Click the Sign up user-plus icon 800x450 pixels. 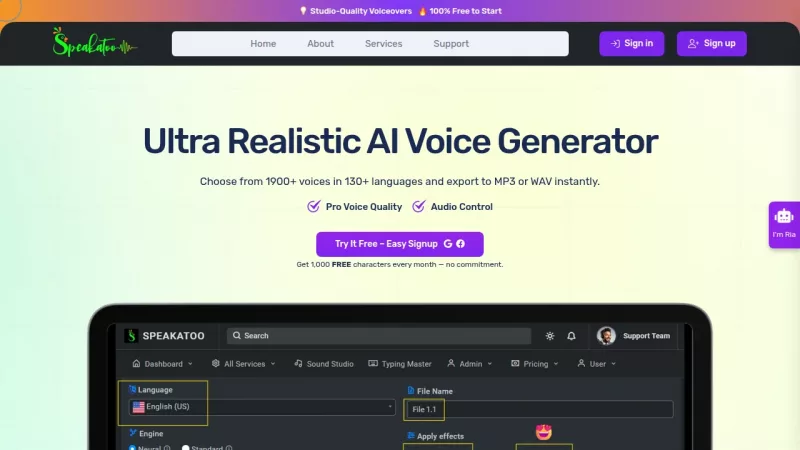(x=693, y=44)
